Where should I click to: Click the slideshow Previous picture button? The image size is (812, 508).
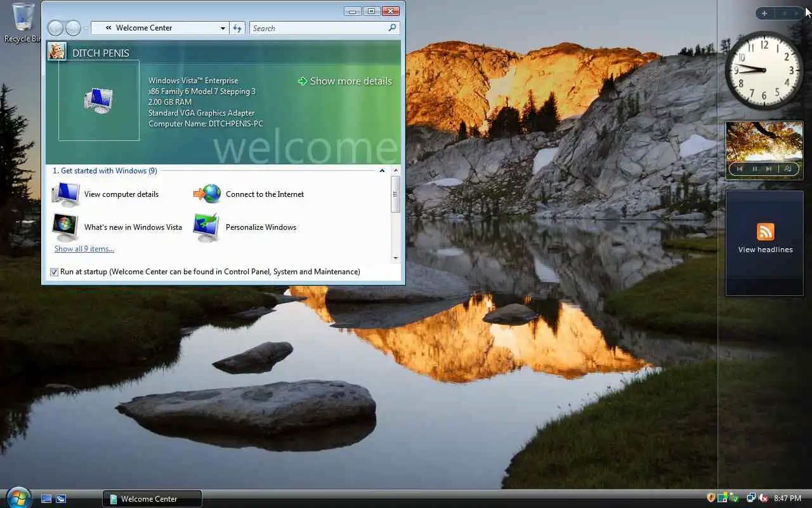pos(740,169)
